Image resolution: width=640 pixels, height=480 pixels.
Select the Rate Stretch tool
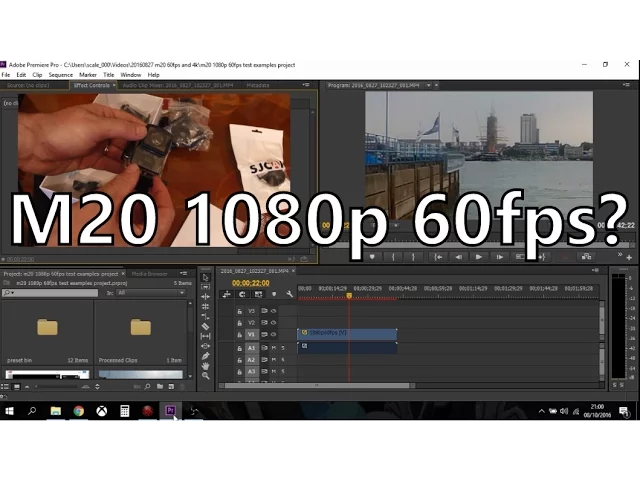[x=205, y=316]
